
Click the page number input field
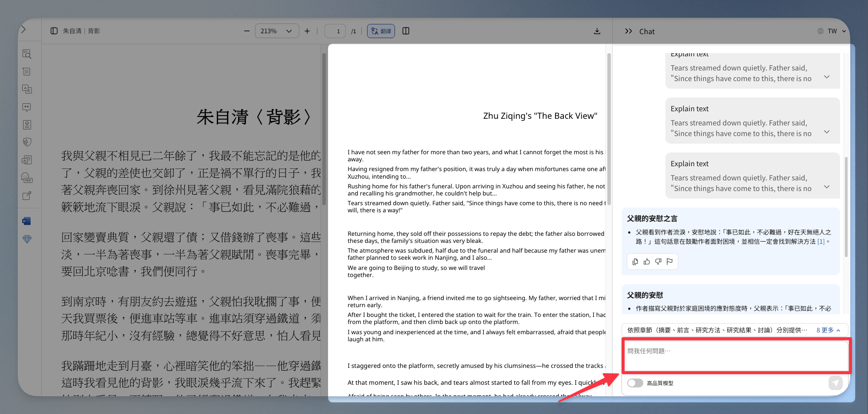click(335, 31)
